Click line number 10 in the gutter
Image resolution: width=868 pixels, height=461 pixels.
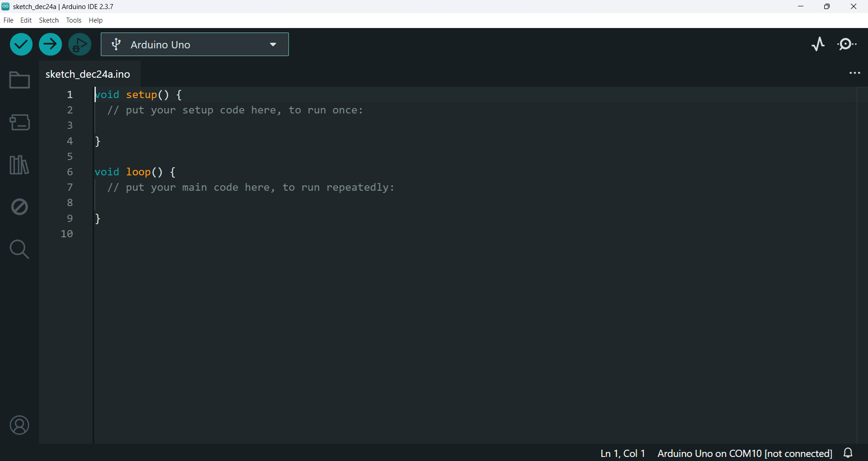point(67,234)
